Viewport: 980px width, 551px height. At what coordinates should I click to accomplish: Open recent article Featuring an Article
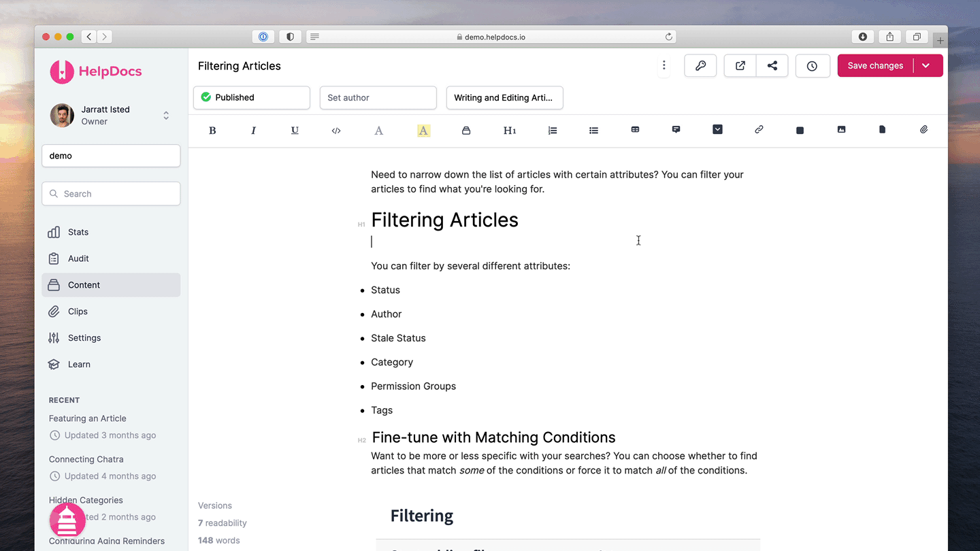click(x=88, y=418)
